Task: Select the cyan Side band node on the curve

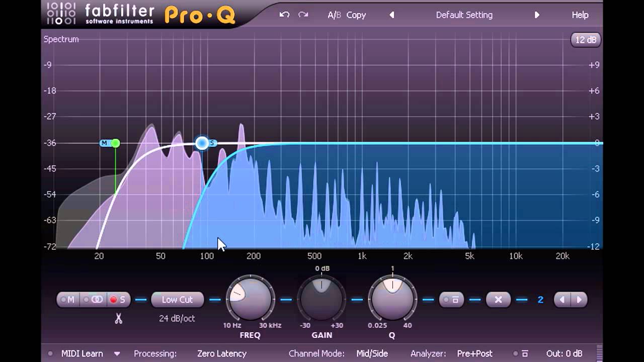Action: click(x=202, y=143)
